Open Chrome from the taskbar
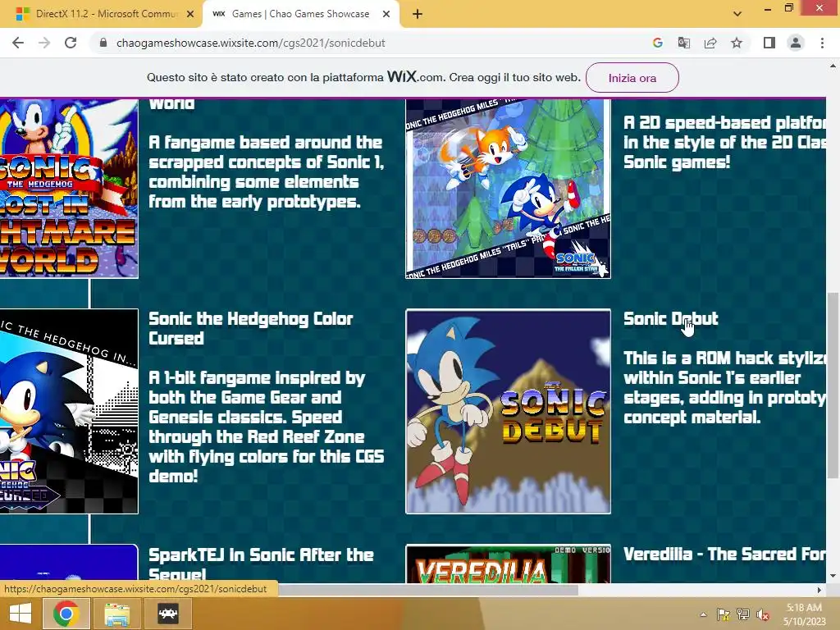840x630 pixels. pos(66,614)
